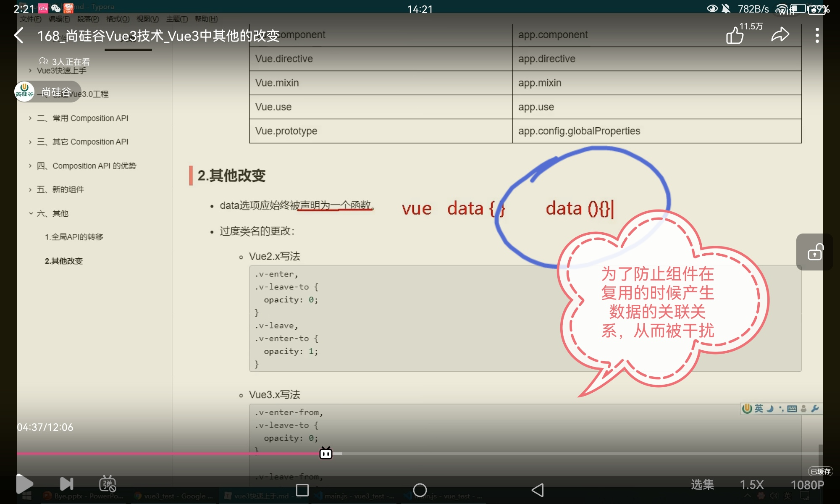The image size is (840, 504).
Task: Toggle the screen lock icon
Action: pos(815,252)
